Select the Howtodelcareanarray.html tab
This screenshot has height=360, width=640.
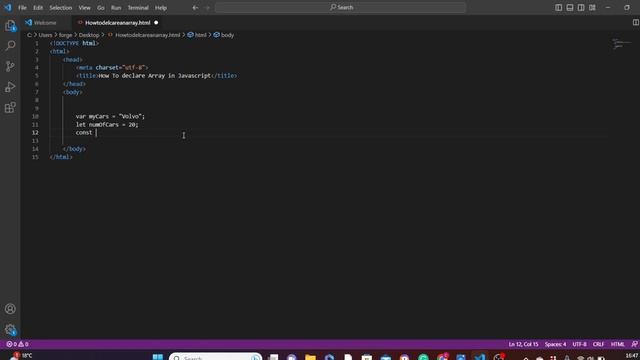coord(118,22)
